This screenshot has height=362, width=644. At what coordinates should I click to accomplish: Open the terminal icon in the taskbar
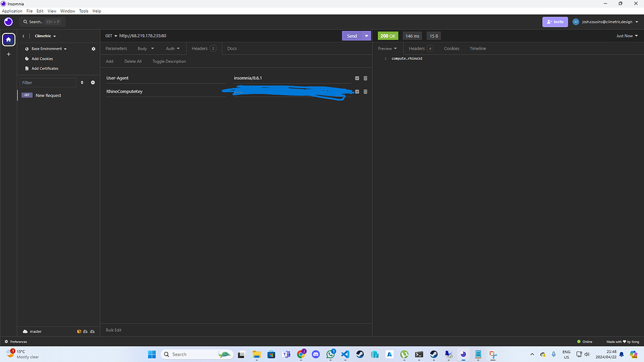(419, 354)
